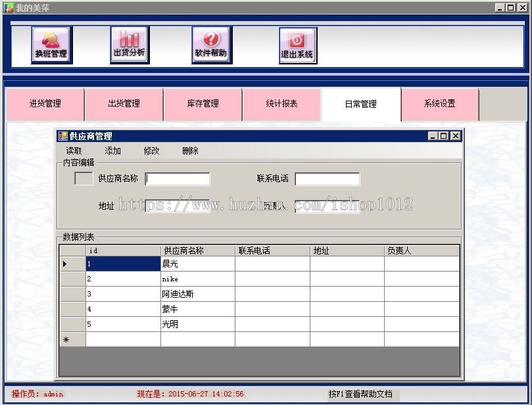Switch to the 进货管理 tab
Screen dimensions: 532x405
(45, 104)
